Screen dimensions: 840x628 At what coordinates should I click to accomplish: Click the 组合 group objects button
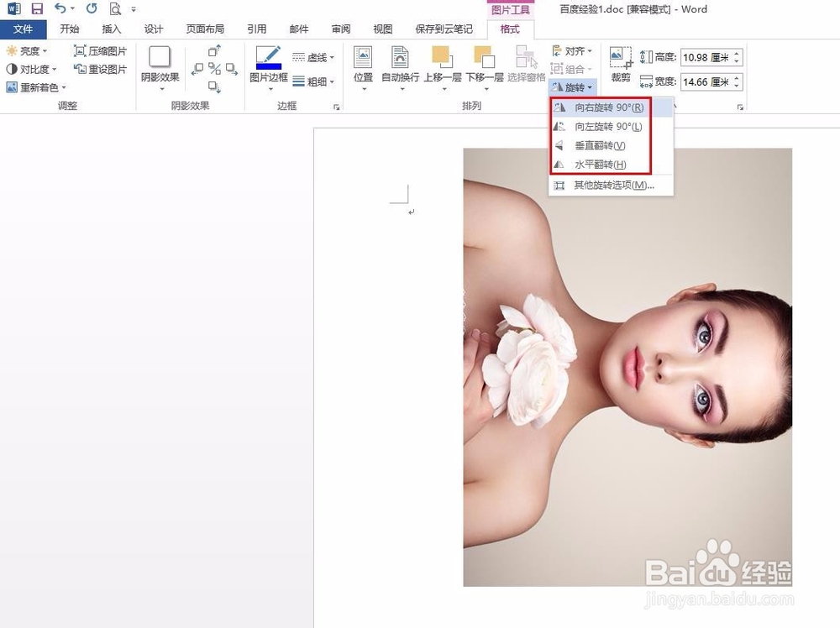(x=571, y=69)
